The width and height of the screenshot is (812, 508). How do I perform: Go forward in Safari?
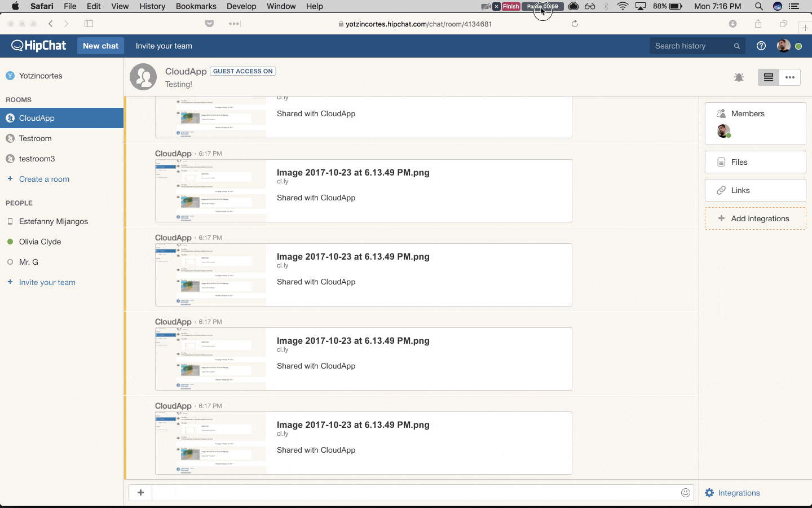pyautogui.click(x=67, y=24)
